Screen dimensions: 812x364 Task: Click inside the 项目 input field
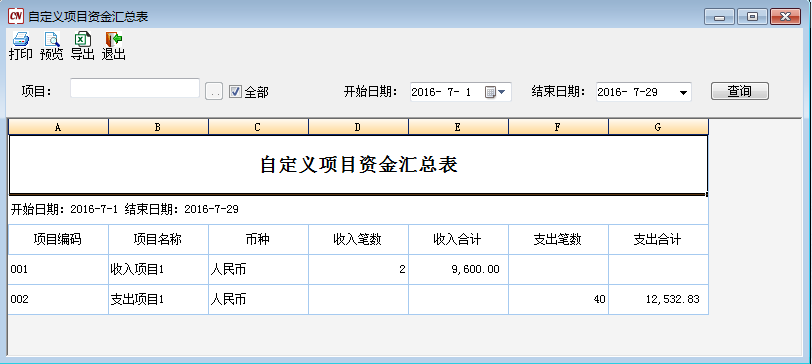click(135, 88)
